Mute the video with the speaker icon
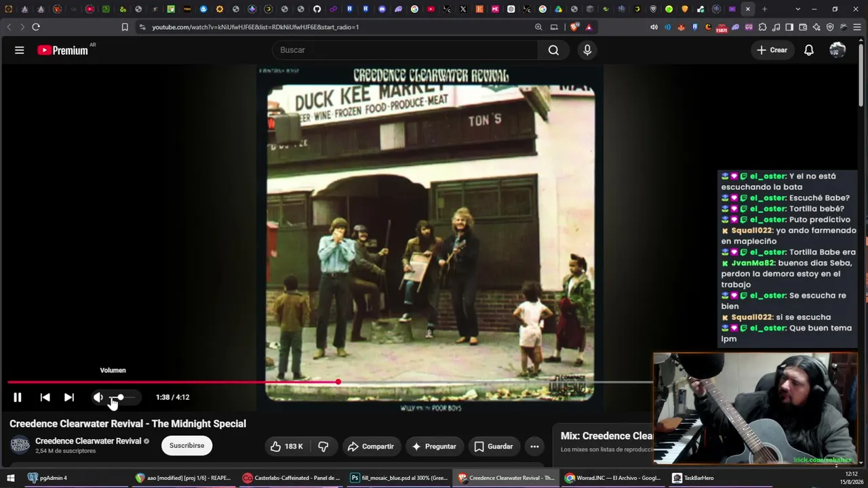This screenshot has width=868, height=488. [98, 397]
